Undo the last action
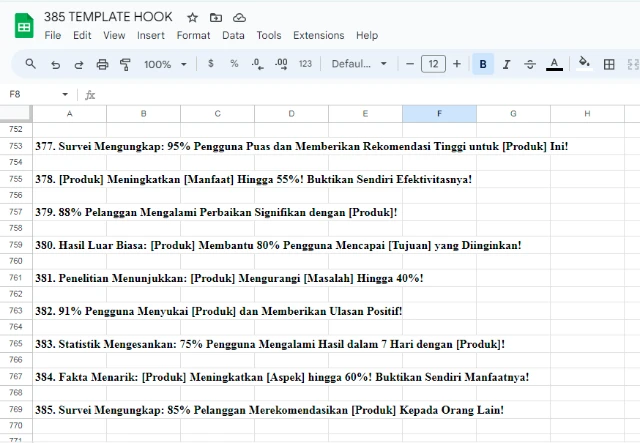 (55, 64)
